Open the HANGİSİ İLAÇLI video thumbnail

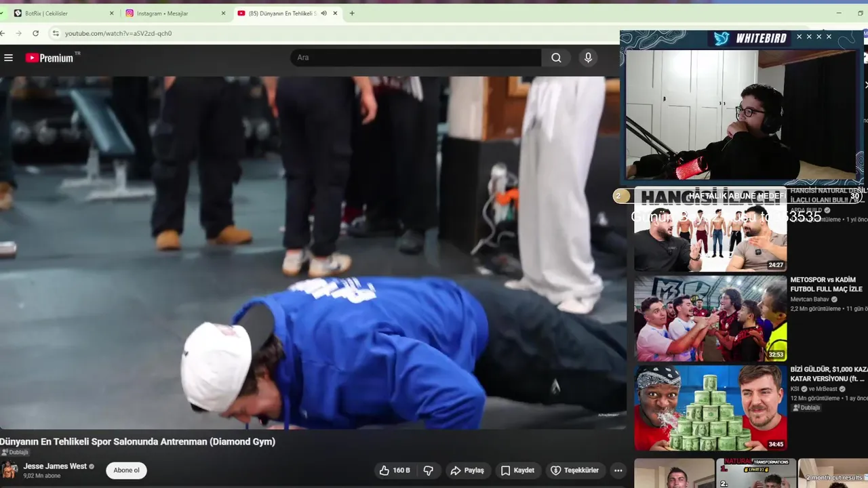tap(710, 228)
